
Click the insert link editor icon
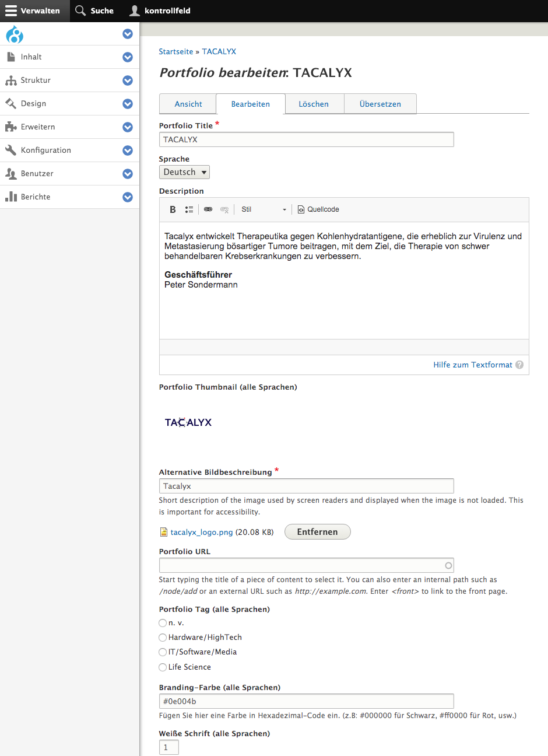tap(208, 209)
